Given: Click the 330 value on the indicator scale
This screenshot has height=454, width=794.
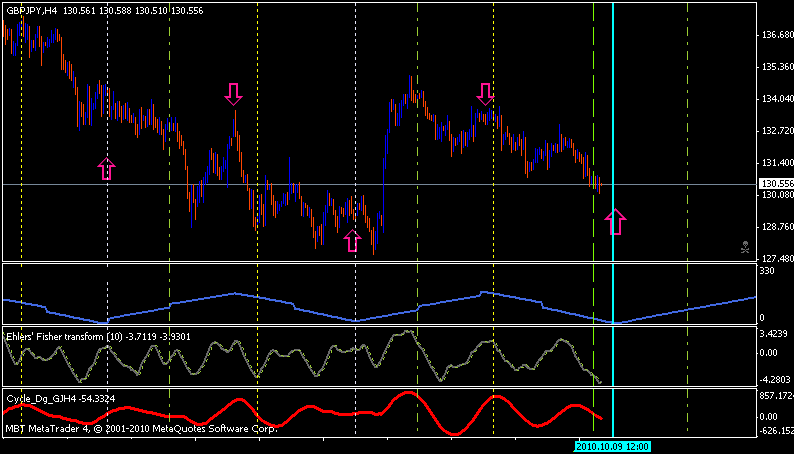Looking at the screenshot, I should click(768, 271).
